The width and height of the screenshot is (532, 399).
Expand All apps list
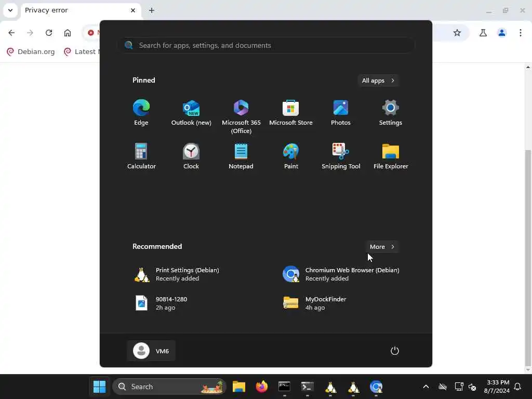point(378,81)
